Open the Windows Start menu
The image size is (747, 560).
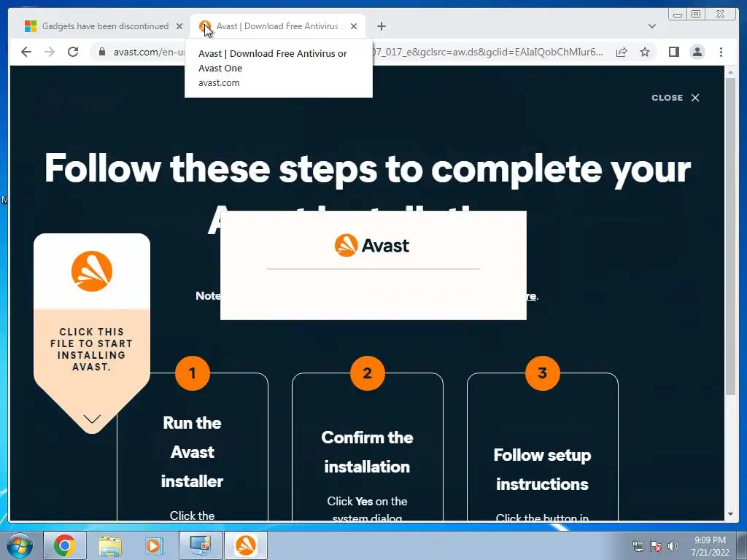pos(20,545)
